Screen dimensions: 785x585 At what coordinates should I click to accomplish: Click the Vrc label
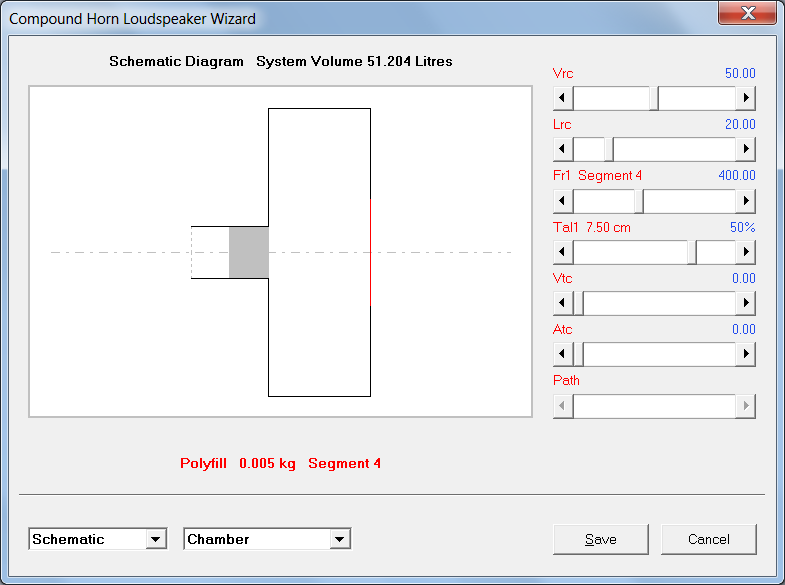pyautogui.click(x=563, y=73)
